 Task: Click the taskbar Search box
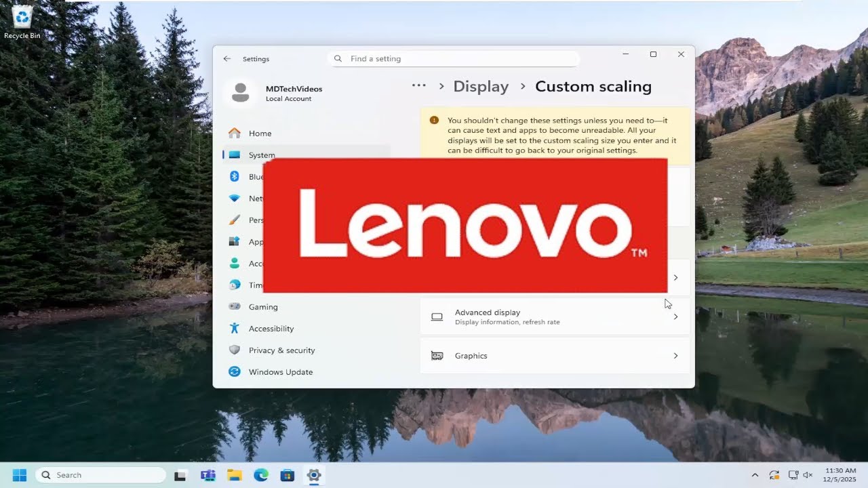(x=100, y=475)
